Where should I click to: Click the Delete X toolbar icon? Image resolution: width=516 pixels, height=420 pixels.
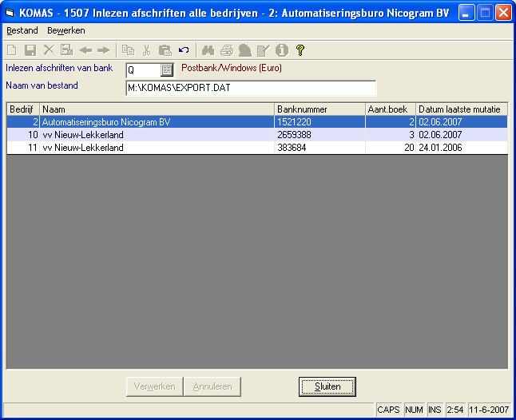pos(49,50)
